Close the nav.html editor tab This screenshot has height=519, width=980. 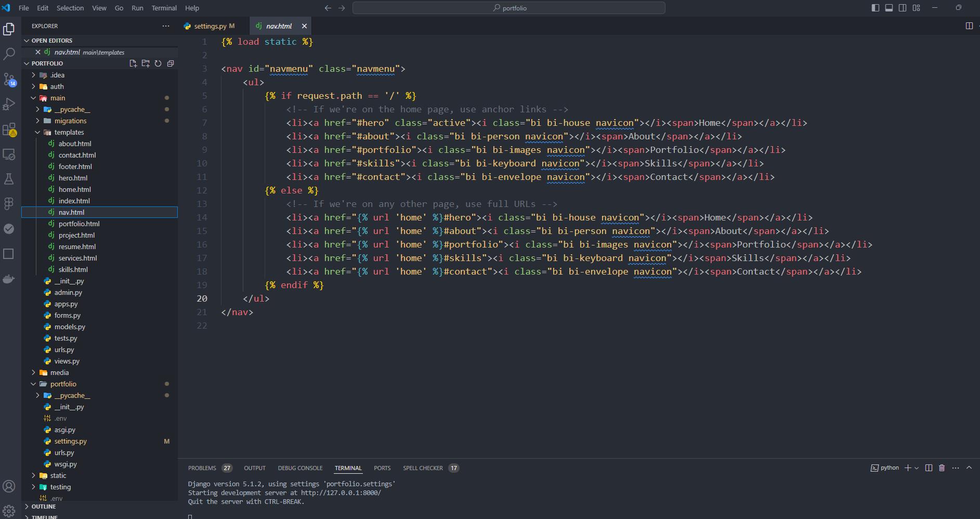(304, 26)
